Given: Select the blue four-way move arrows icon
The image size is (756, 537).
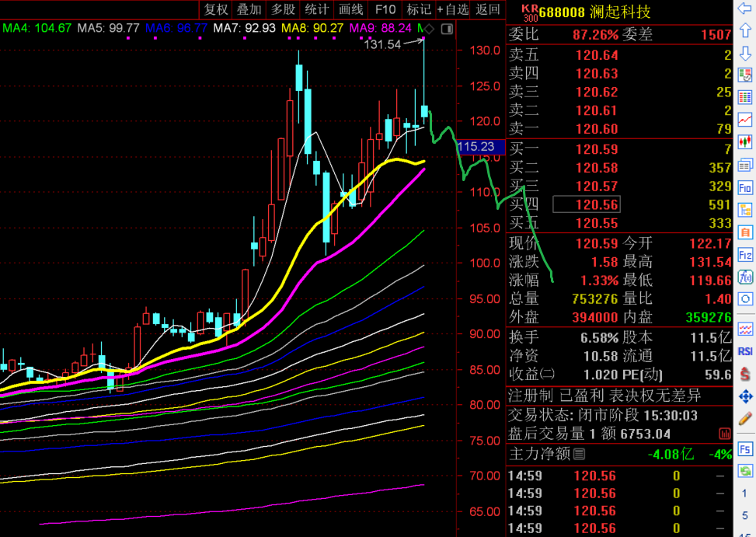Looking at the screenshot, I should point(745,396).
